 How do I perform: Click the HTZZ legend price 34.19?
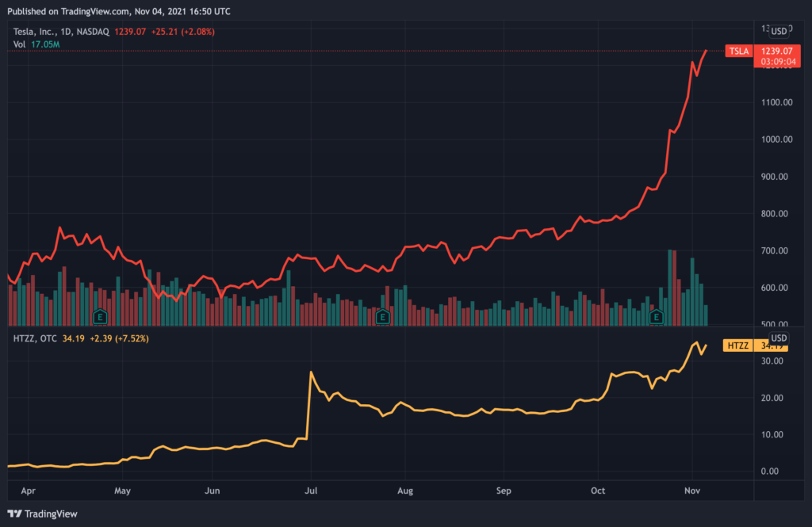tap(73, 338)
